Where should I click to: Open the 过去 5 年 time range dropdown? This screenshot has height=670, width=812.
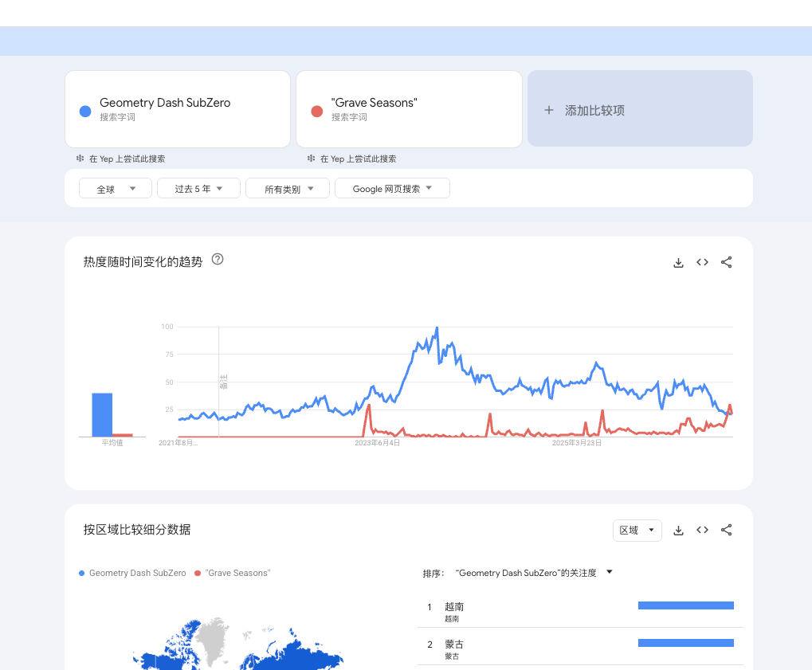pyautogui.click(x=199, y=189)
